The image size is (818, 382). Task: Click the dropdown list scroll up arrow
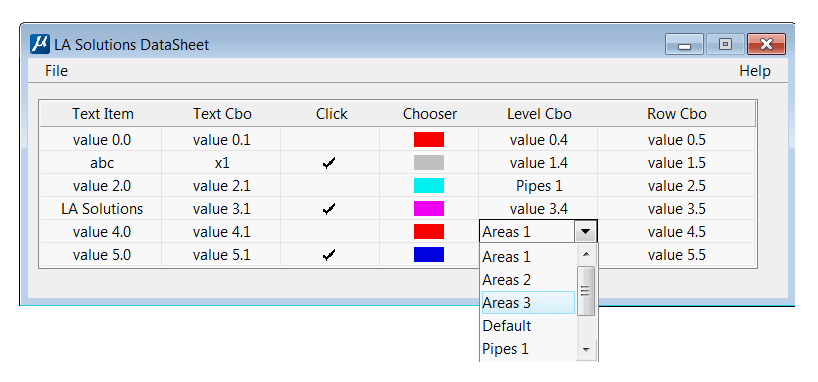pos(586,254)
